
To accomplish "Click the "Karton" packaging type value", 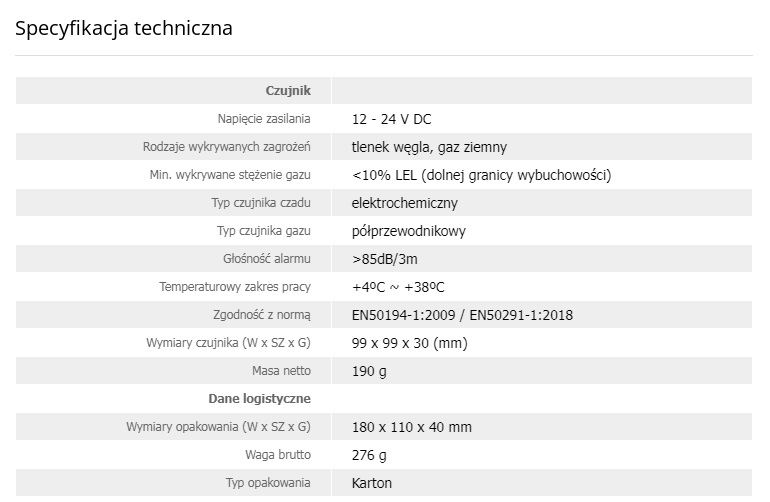I will click(372, 483).
